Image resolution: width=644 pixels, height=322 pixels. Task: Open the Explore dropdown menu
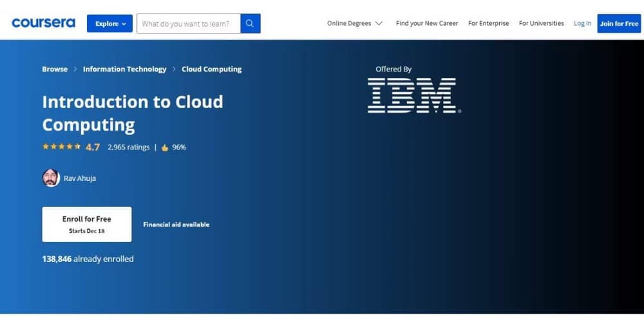click(x=109, y=23)
